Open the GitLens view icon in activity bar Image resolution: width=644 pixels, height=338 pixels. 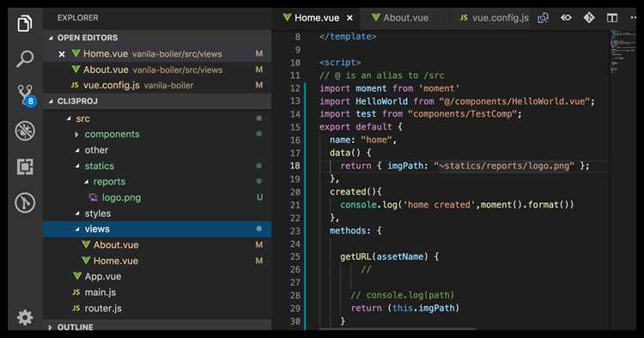[x=25, y=202]
